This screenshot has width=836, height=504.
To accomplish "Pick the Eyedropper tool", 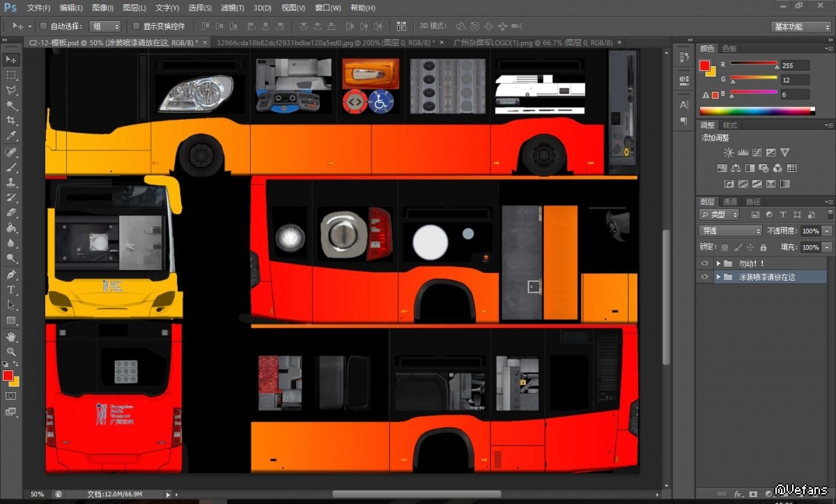I will point(11,136).
